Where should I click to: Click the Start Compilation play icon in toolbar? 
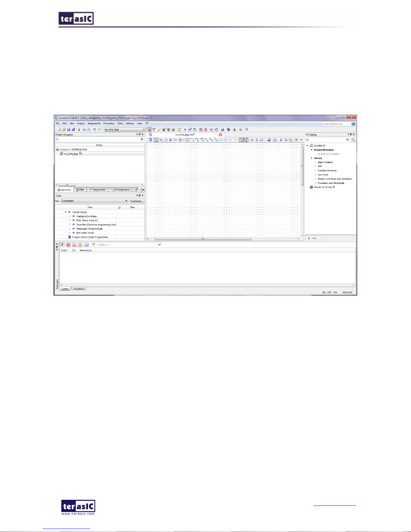(185, 129)
